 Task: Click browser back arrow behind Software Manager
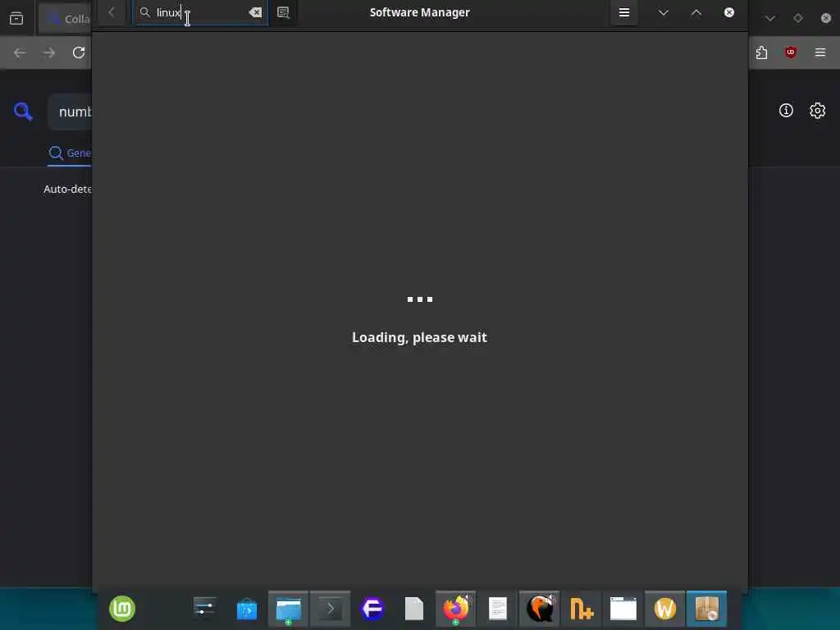tap(20, 52)
